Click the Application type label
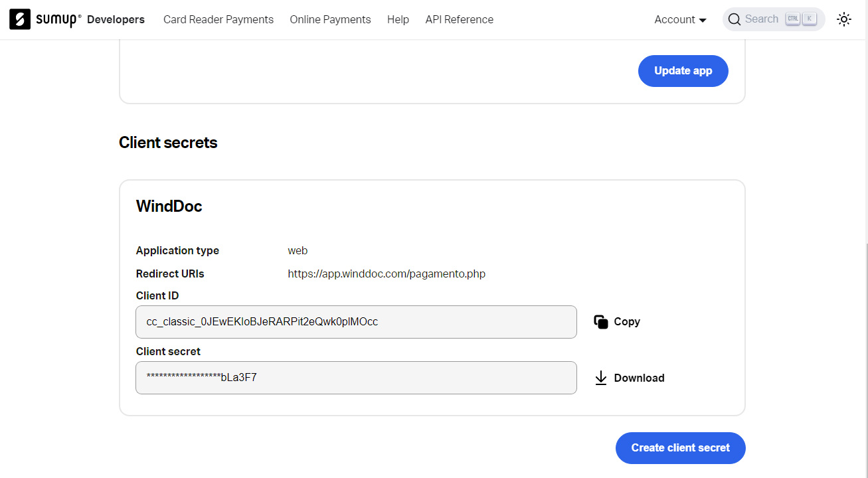 (177, 250)
